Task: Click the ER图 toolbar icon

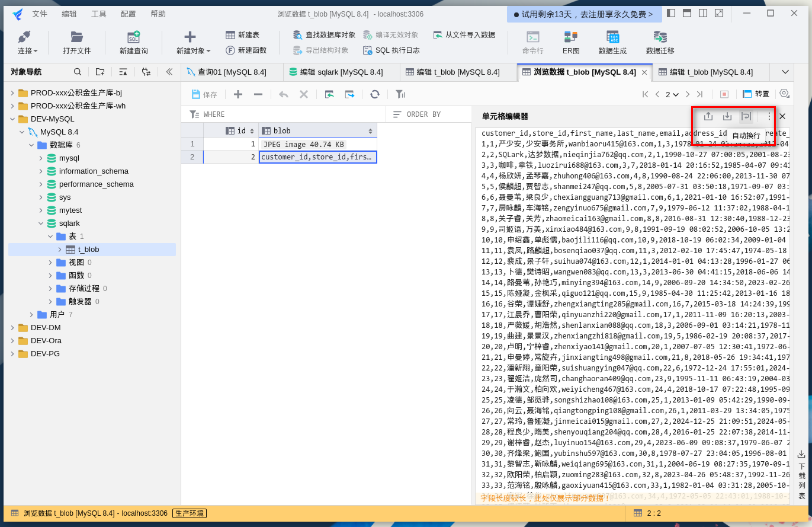Action: (571, 43)
